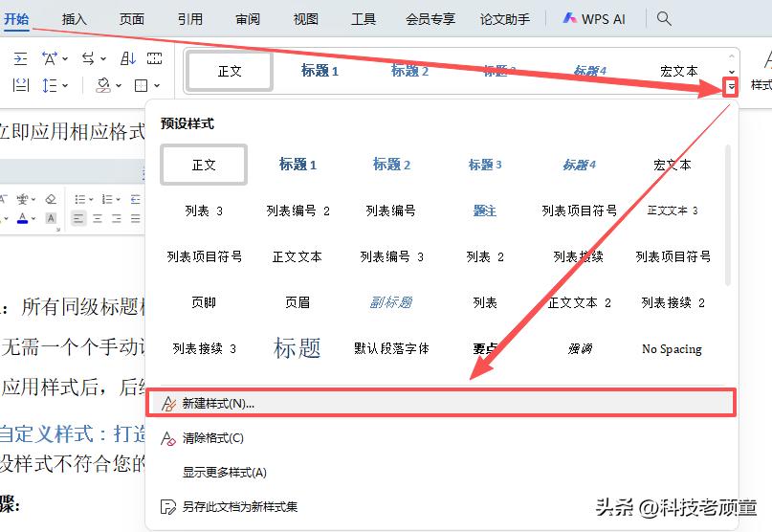Open the font dialog launcher corner arrow
Viewport: 772px width, 532px height.
[58, 230]
